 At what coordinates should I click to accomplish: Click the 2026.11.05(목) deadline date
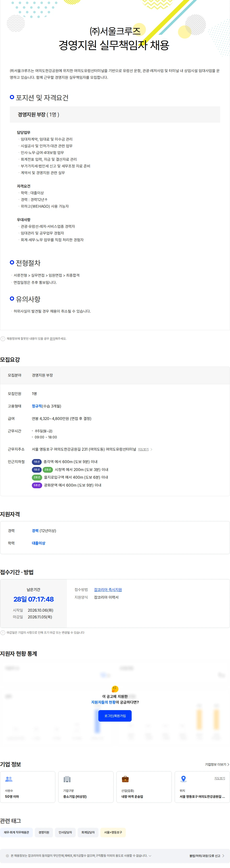40,617
